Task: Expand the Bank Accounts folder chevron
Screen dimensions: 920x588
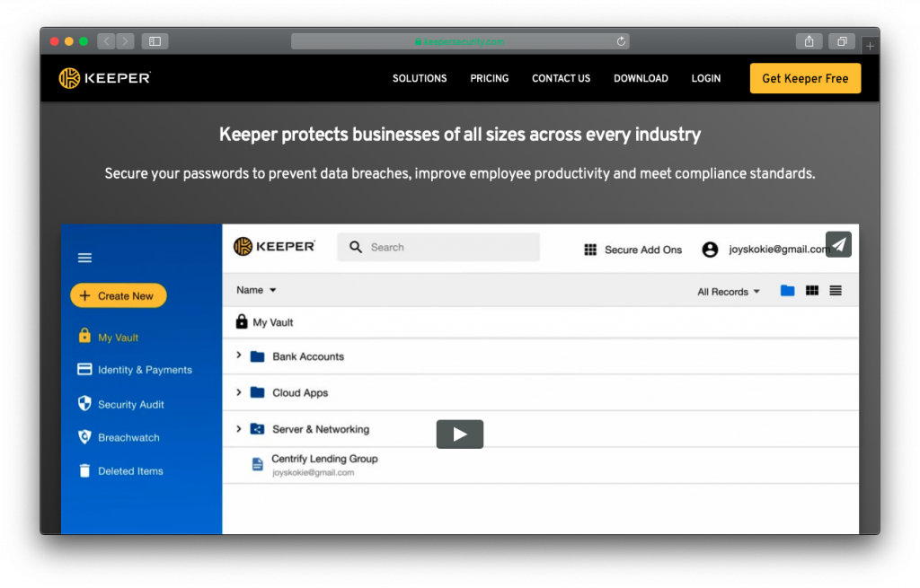Action: [239, 355]
